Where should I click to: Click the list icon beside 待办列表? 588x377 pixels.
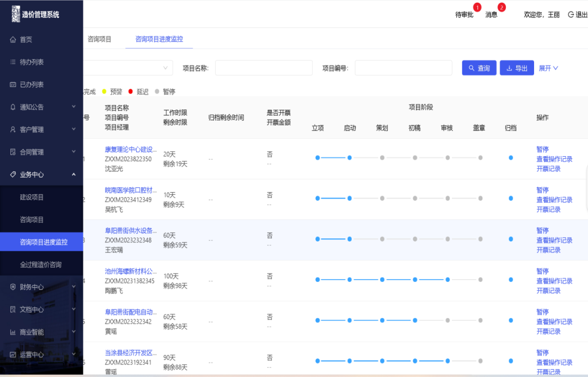click(x=13, y=62)
